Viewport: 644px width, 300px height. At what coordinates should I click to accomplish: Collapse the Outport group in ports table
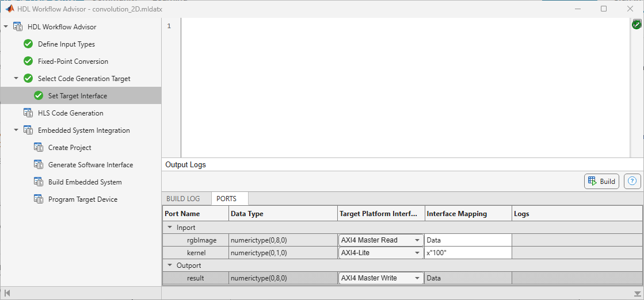tap(170, 265)
